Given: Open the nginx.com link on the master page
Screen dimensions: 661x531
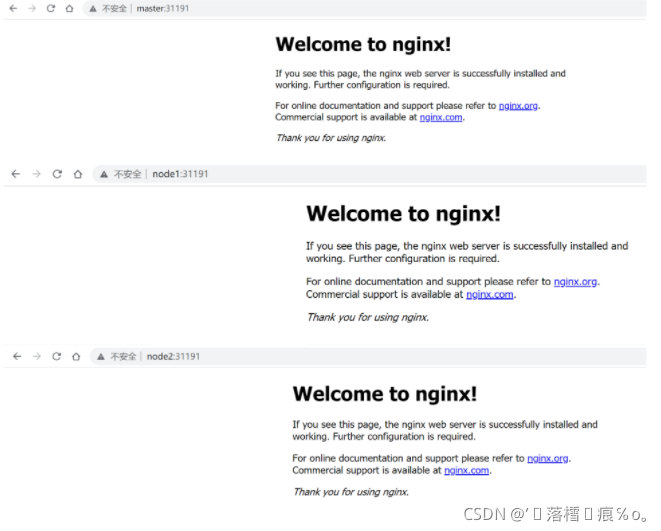Looking at the screenshot, I should [441, 118].
